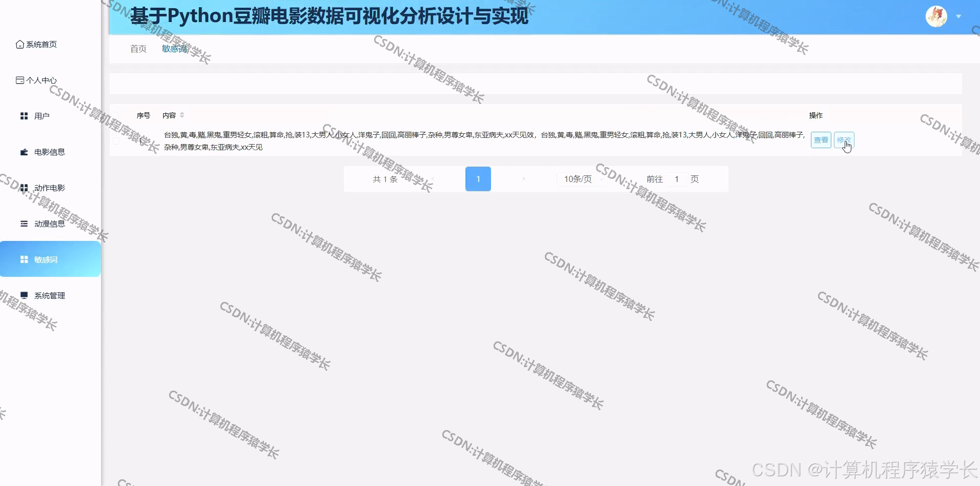Screen dimensions: 980x486
Task: Check the checkbox for row 1
Action: (116, 140)
